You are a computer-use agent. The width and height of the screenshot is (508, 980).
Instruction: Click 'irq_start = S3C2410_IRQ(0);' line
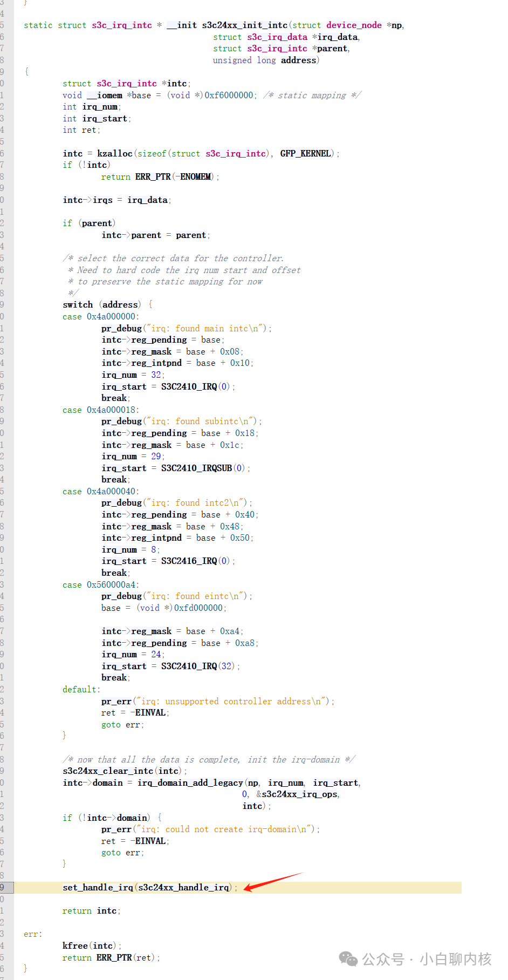point(168,387)
